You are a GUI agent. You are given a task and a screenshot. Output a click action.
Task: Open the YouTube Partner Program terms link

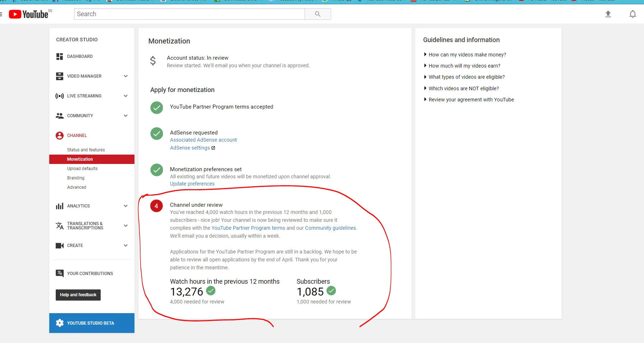(248, 228)
